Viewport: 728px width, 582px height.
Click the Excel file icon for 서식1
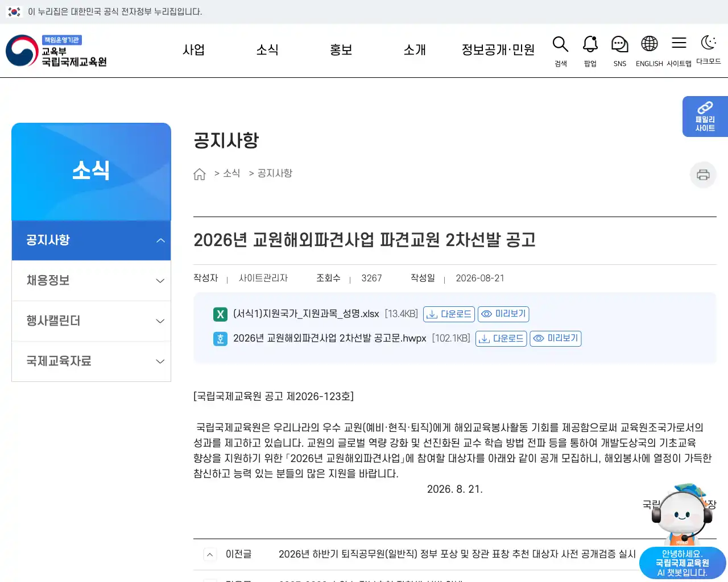click(x=220, y=314)
